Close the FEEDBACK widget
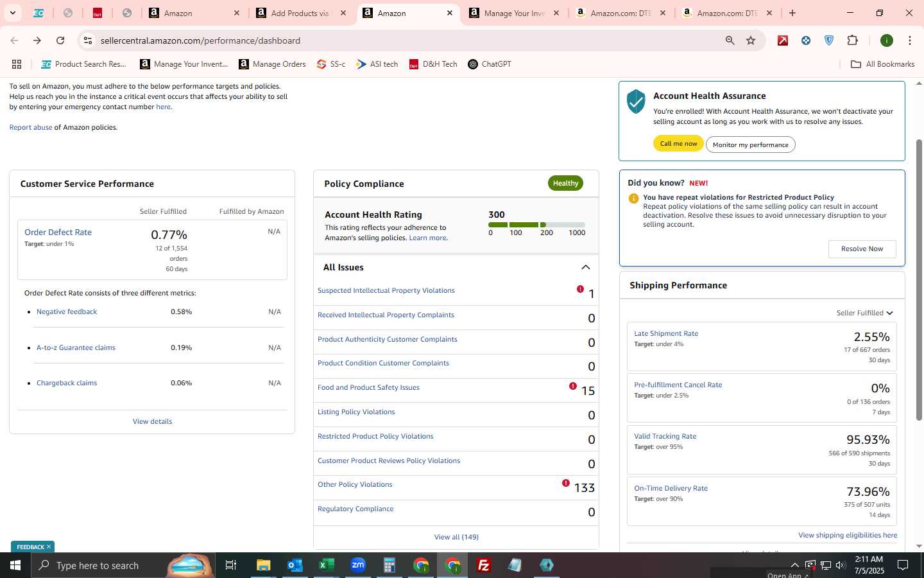This screenshot has width=924, height=578. click(48, 547)
